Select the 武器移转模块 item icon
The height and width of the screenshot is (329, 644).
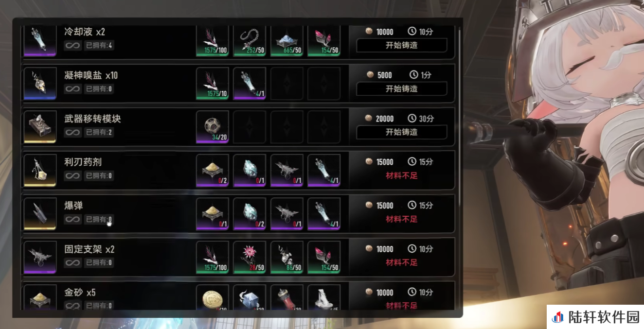coord(40,127)
